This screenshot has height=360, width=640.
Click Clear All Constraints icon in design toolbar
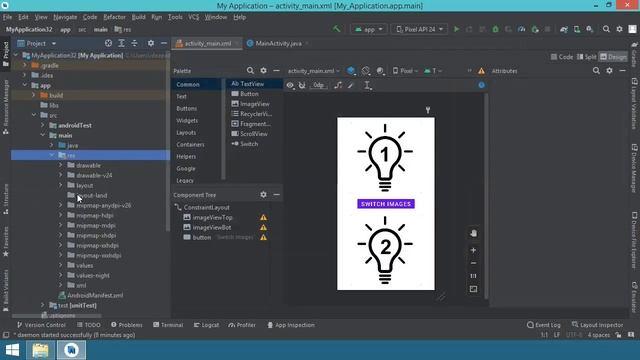(x=338, y=85)
